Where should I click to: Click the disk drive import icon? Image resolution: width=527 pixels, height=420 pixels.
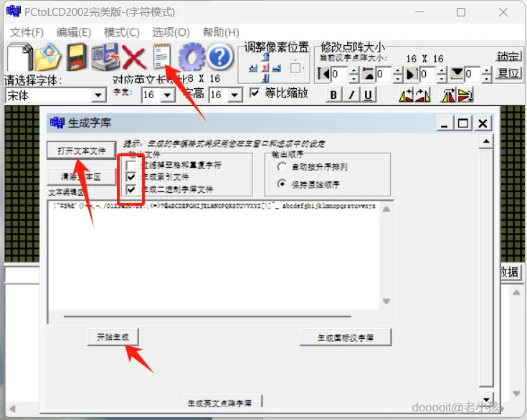(106, 57)
